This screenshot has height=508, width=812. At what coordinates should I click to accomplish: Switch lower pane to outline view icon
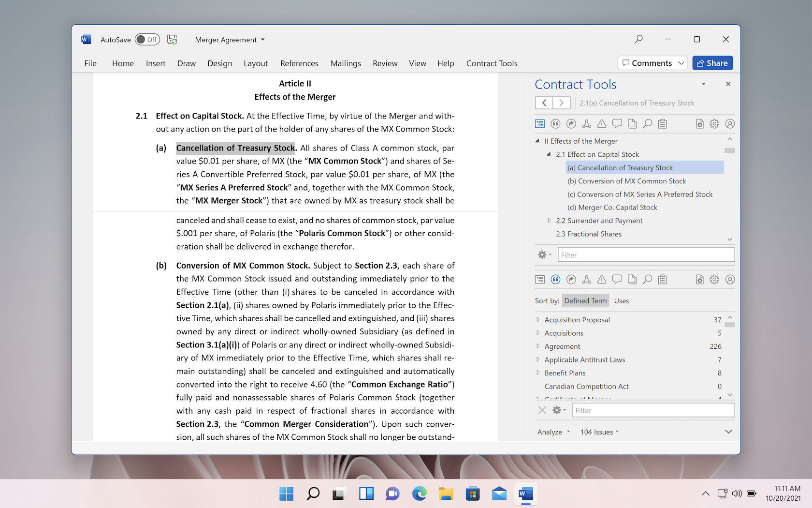(x=540, y=279)
